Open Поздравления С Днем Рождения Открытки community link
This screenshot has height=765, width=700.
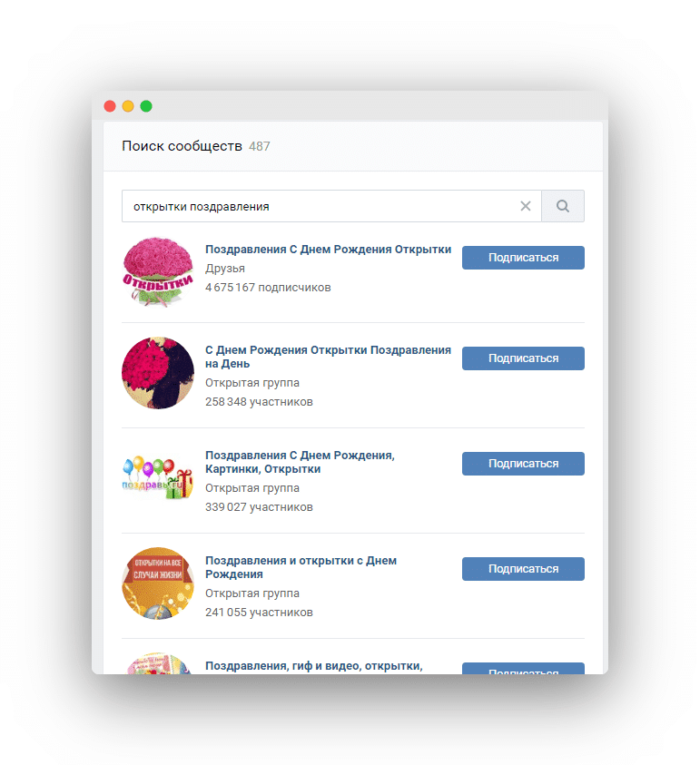[328, 250]
